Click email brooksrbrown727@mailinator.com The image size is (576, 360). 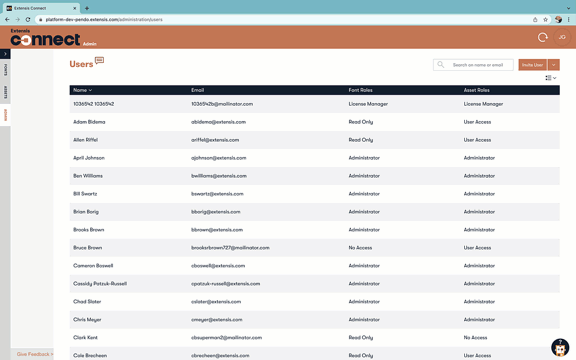click(230, 248)
